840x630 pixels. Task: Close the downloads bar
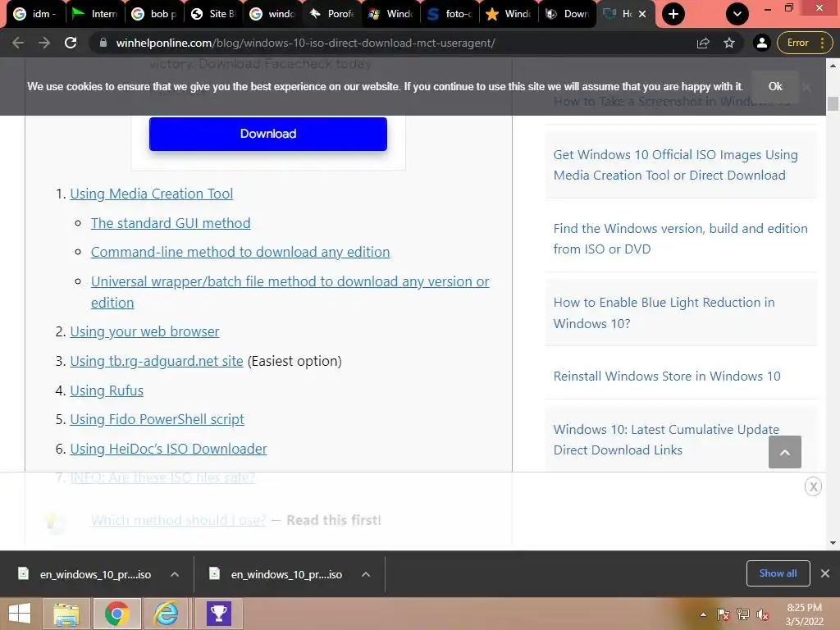pos(825,573)
